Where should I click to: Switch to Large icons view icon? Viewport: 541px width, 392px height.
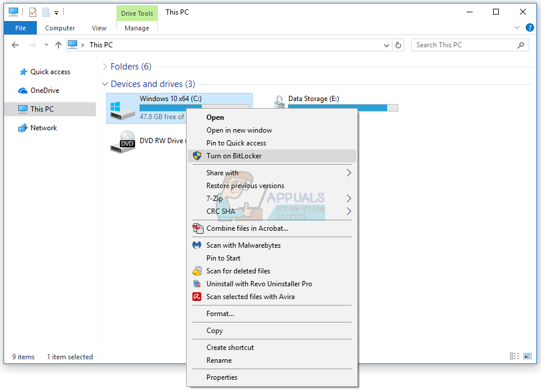coord(528,356)
